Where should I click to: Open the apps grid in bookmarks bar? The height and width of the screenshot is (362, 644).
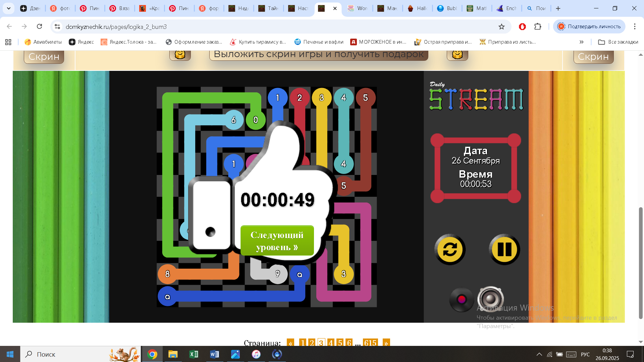click(8, 42)
